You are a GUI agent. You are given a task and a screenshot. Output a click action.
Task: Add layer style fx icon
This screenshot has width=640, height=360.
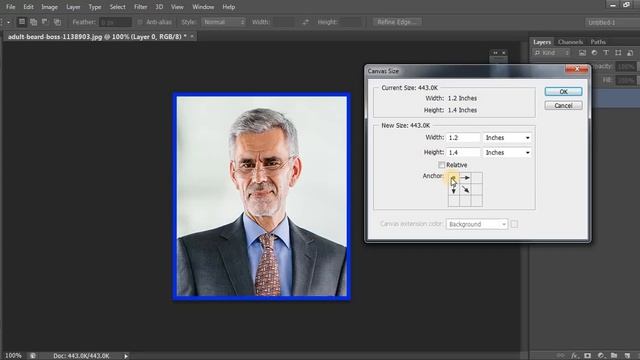575,356
